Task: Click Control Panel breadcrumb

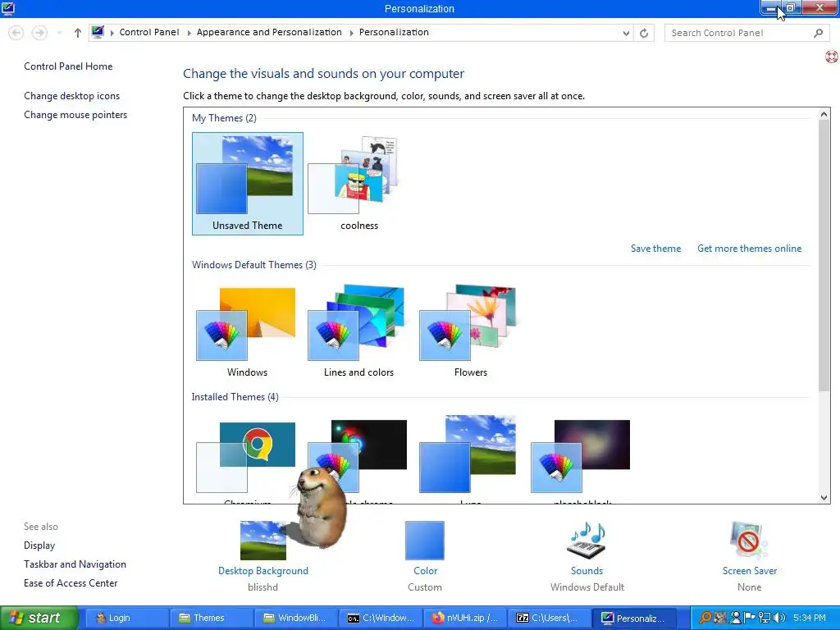Action: [149, 32]
